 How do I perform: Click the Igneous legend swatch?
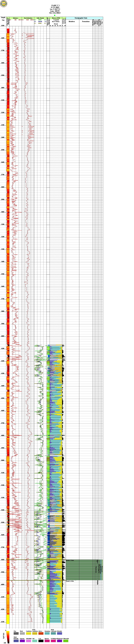coord(47,641)
